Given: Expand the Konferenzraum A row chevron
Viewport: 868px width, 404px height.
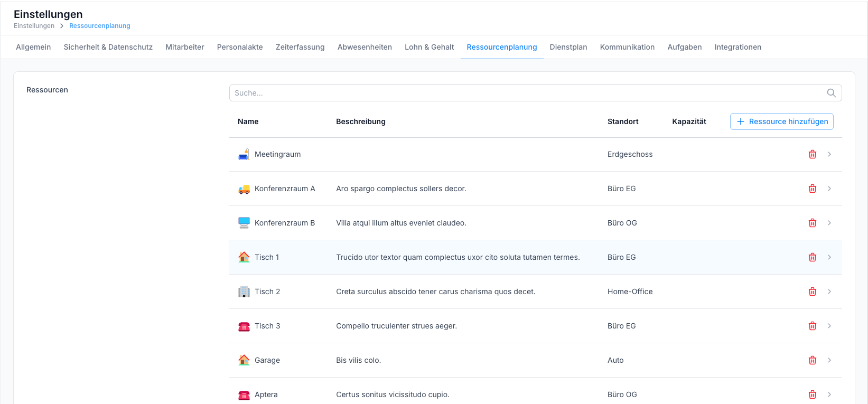Looking at the screenshot, I should tap(829, 189).
